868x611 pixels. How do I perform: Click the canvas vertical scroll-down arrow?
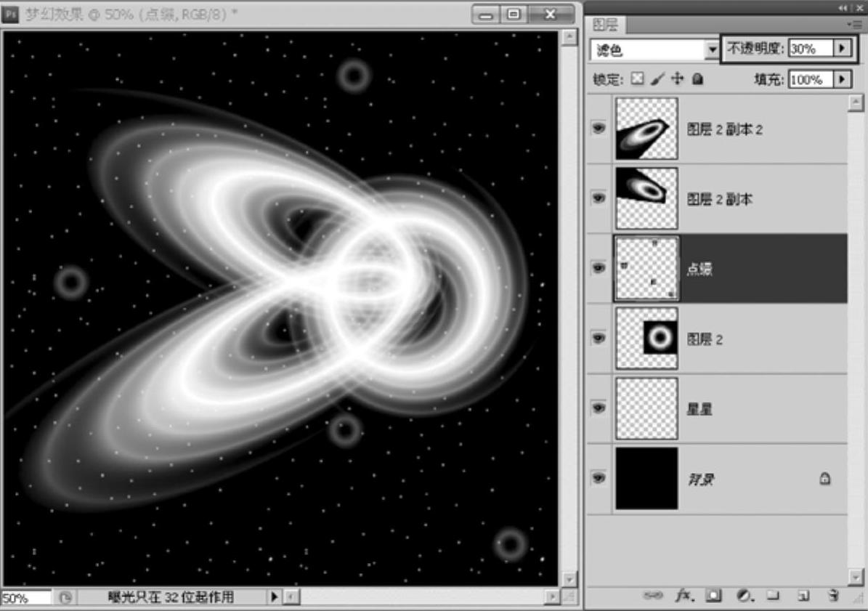click(x=569, y=580)
